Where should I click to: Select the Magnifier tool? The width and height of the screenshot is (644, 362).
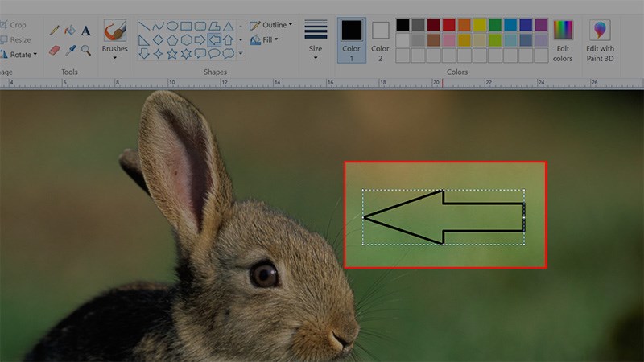[86, 51]
